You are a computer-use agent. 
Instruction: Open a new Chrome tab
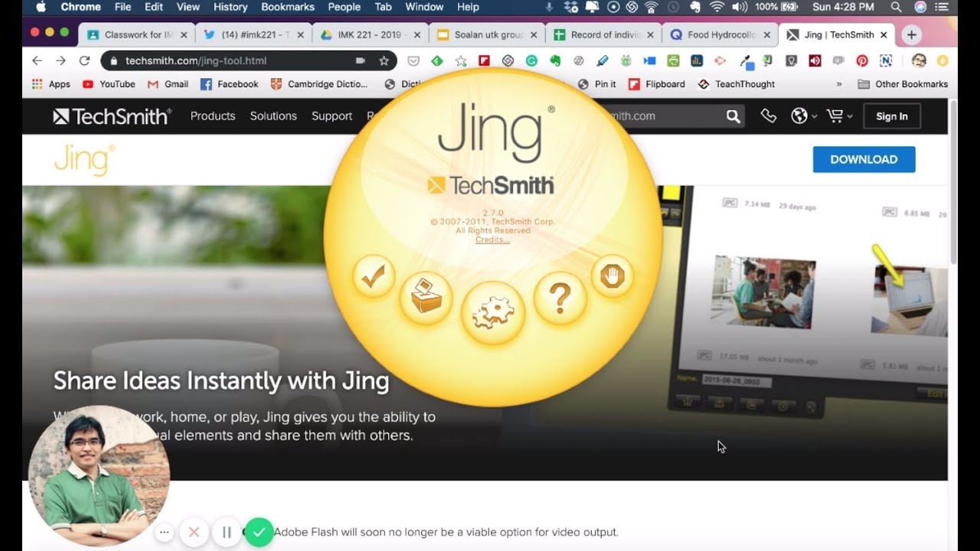pyautogui.click(x=911, y=34)
